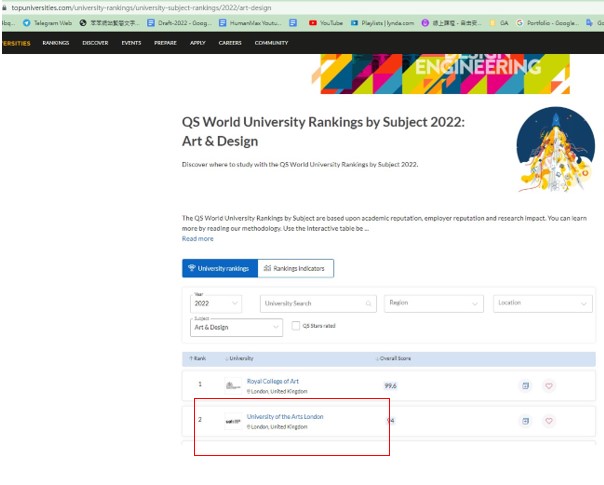
Task: Open the Draft-2022 Google Docs bookmark
Action: (180, 23)
